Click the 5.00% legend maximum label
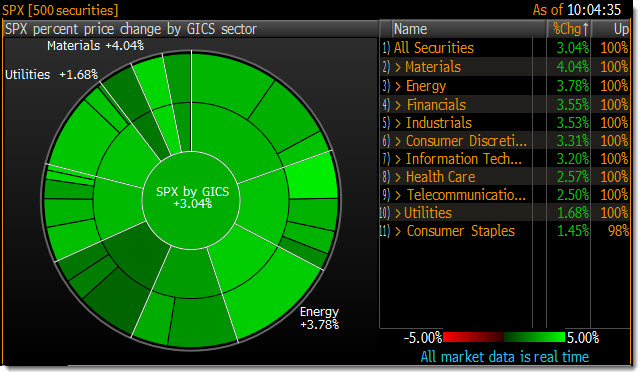Image resolution: width=643 pixels, height=376 pixels. tap(583, 338)
